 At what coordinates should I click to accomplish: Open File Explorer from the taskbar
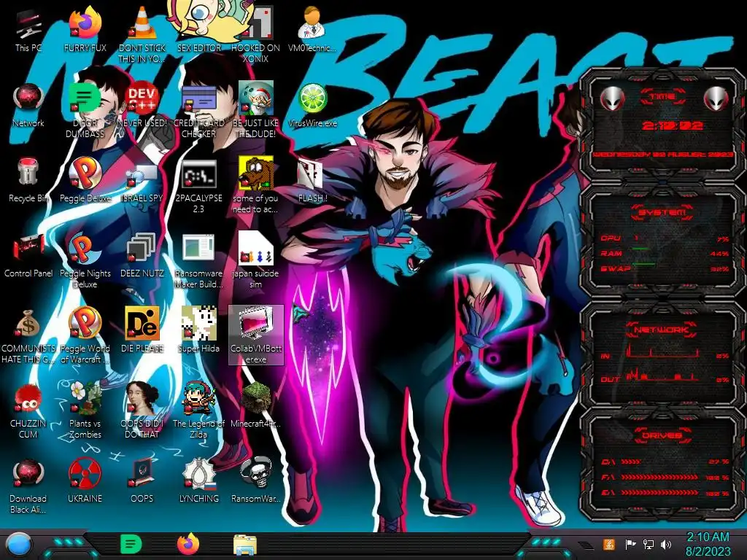pyautogui.click(x=245, y=545)
